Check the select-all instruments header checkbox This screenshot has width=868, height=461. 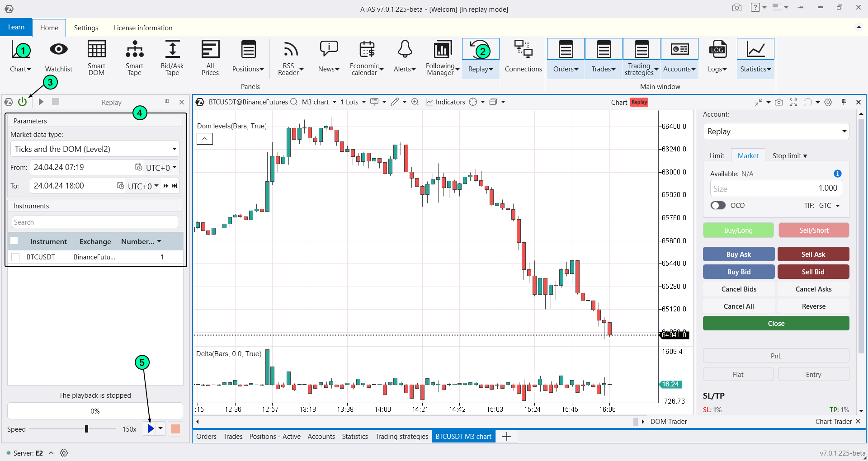click(14, 241)
